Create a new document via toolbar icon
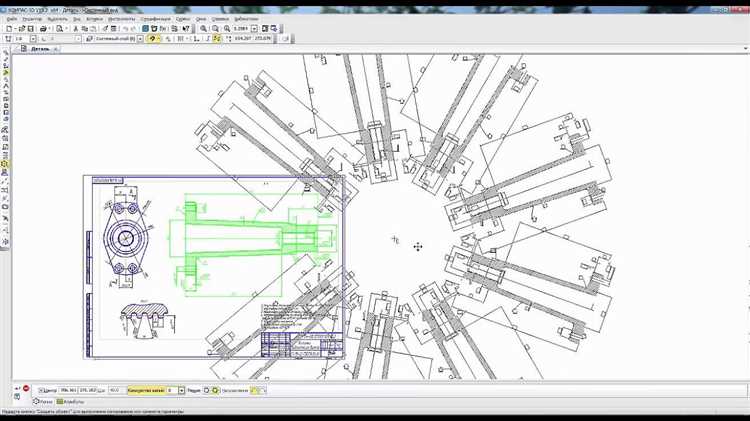The width and height of the screenshot is (750, 421). (9, 29)
